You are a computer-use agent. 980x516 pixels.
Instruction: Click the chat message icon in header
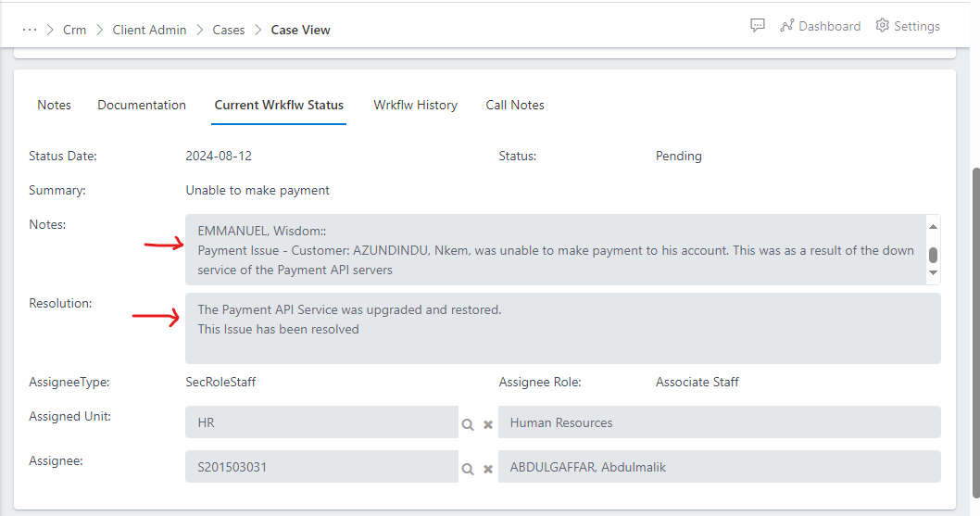click(757, 26)
